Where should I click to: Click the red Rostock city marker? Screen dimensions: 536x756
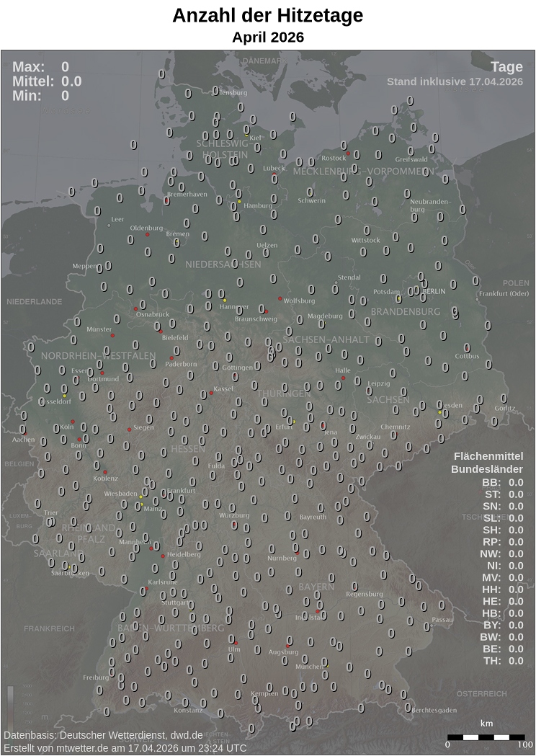click(x=348, y=154)
